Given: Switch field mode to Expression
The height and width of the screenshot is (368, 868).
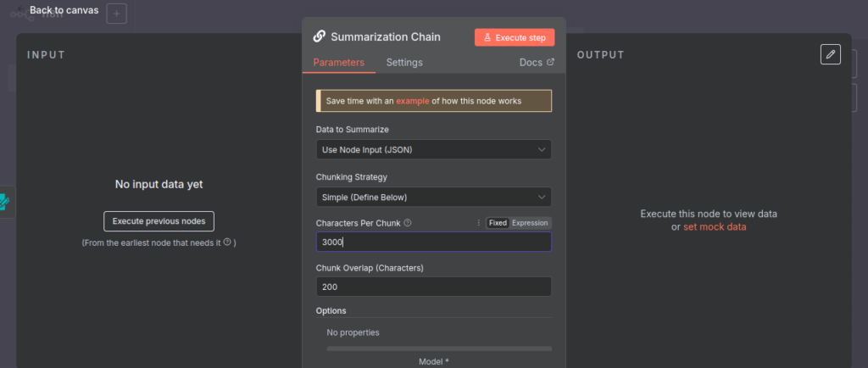Looking at the screenshot, I should pos(530,223).
